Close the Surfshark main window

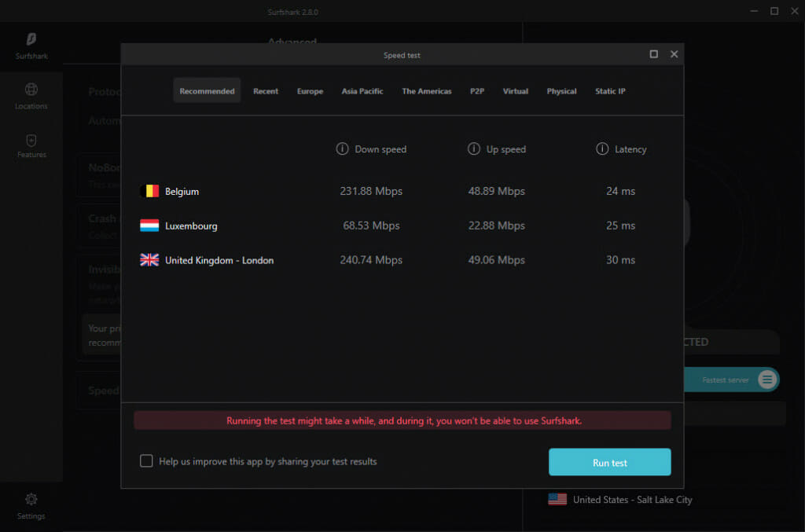pos(794,11)
